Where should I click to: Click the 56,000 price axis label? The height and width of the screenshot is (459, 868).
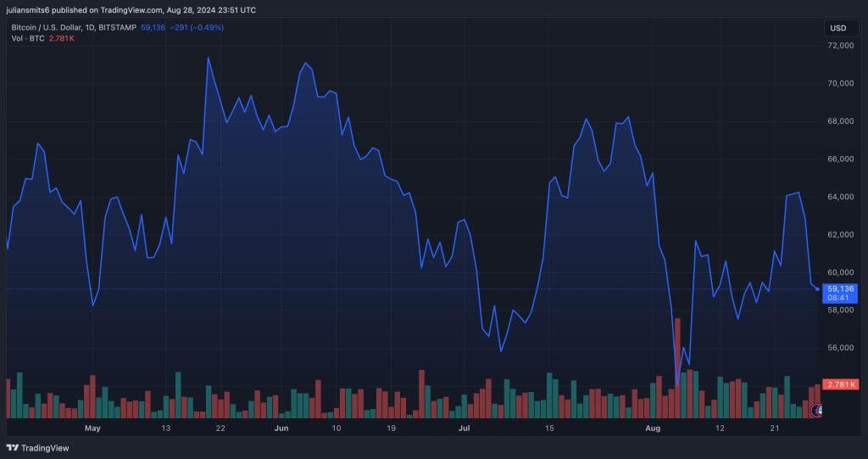pyautogui.click(x=840, y=348)
